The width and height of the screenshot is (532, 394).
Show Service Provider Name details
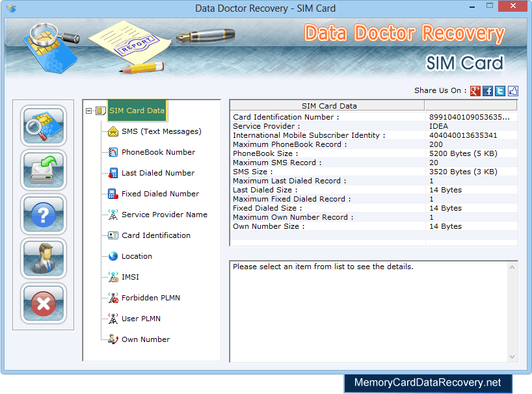[165, 215]
